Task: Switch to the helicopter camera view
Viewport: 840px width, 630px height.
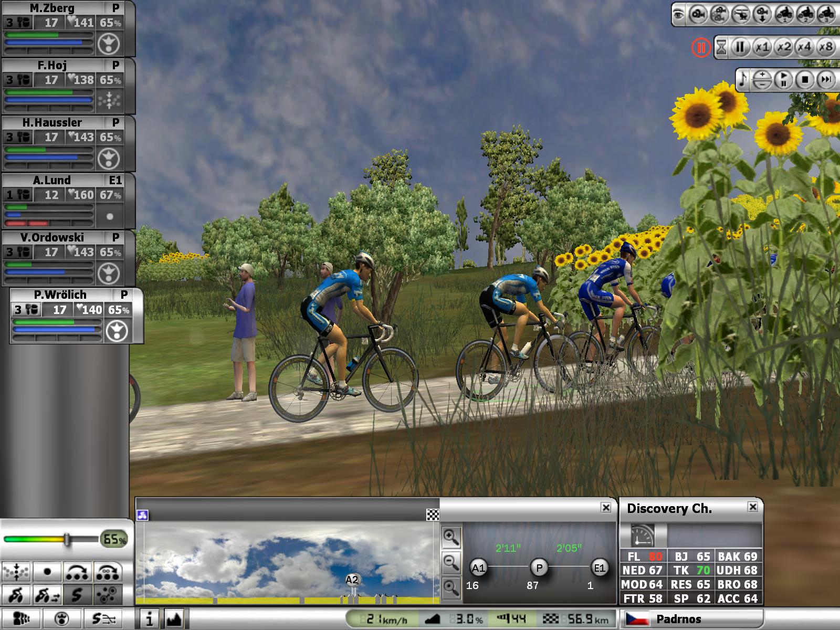Action: tap(741, 15)
